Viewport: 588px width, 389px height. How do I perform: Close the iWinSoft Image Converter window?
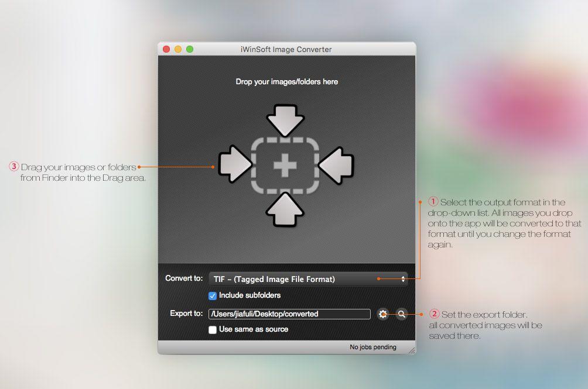click(166, 49)
